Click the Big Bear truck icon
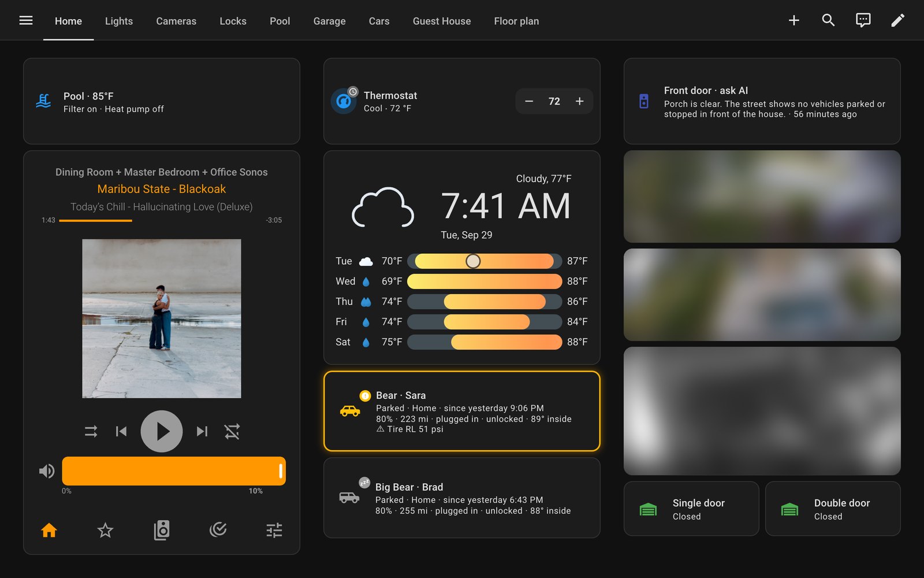The image size is (924, 578). click(349, 497)
